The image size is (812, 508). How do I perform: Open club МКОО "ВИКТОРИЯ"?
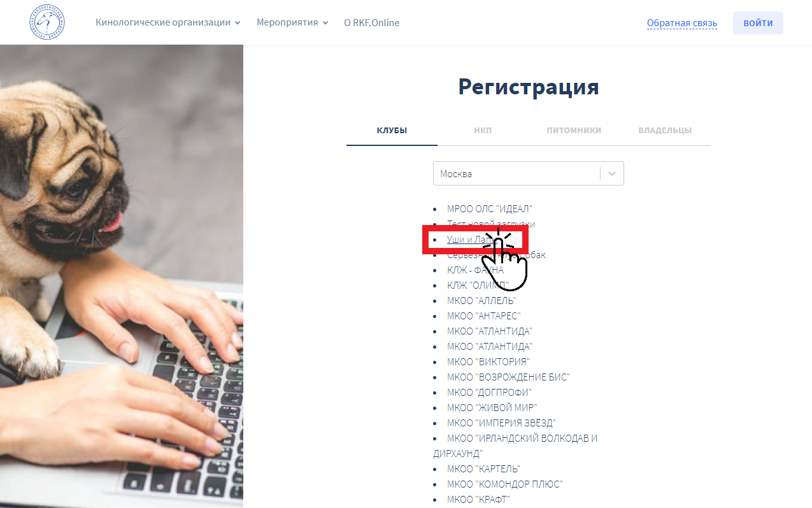click(488, 361)
